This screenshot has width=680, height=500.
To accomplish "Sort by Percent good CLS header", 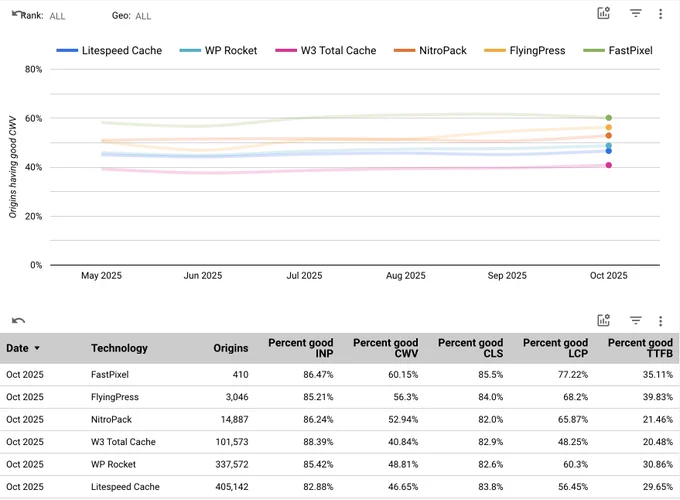I will click(x=471, y=348).
